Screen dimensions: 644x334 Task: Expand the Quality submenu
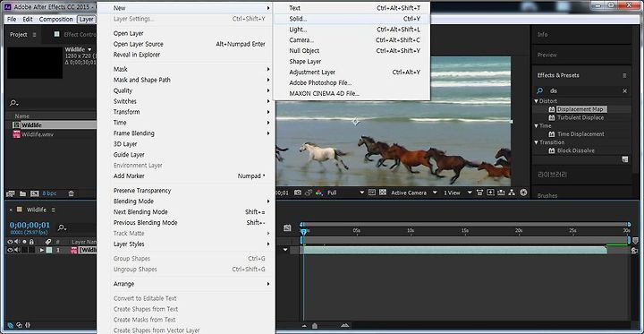point(186,90)
